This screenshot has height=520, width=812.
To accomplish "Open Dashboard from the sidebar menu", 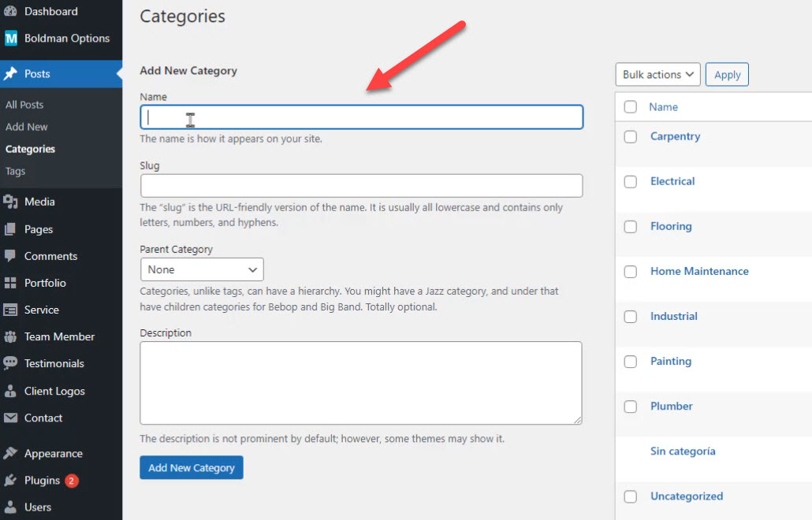I will point(50,11).
